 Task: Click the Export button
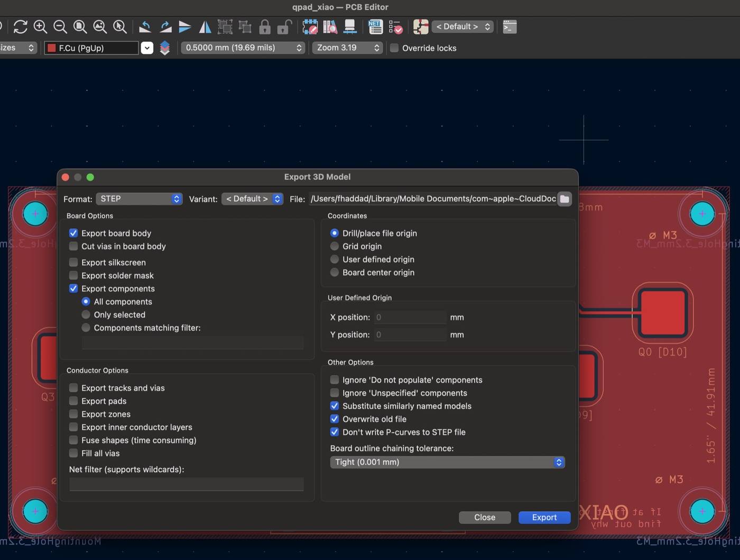click(544, 518)
